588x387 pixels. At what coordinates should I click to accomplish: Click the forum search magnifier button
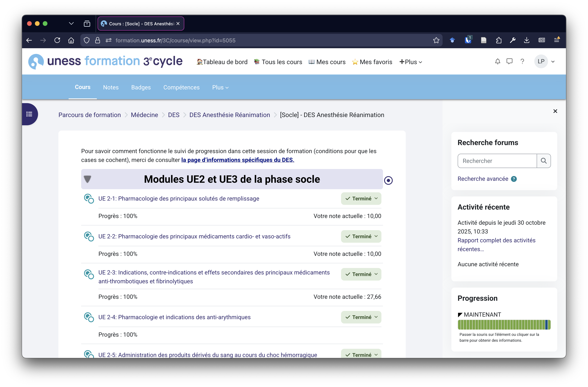pyautogui.click(x=544, y=161)
